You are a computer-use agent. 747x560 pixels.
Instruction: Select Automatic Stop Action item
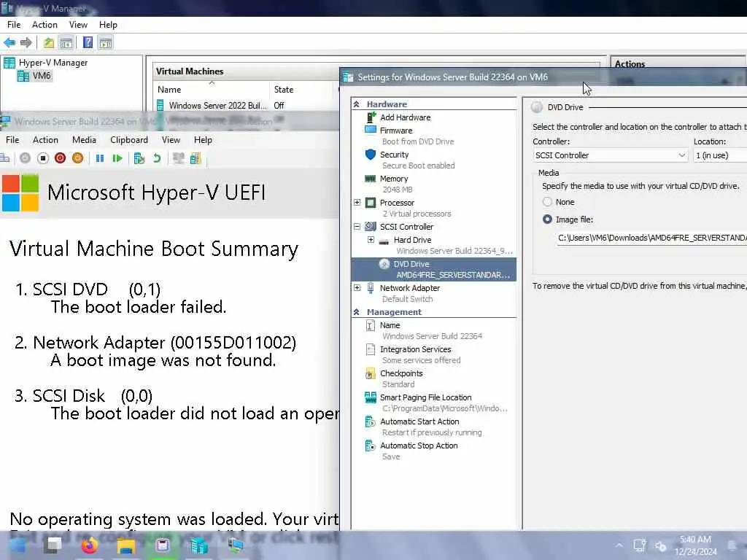point(419,446)
